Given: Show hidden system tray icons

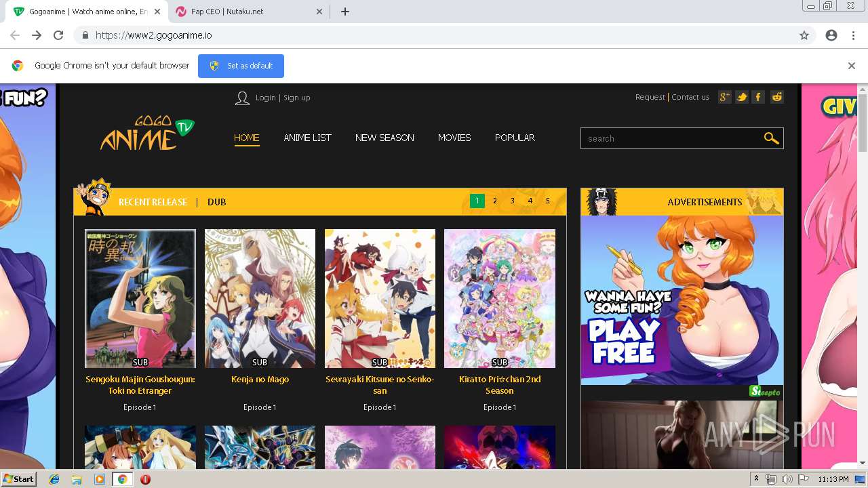Looking at the screenshot, I should click(756, 479).
